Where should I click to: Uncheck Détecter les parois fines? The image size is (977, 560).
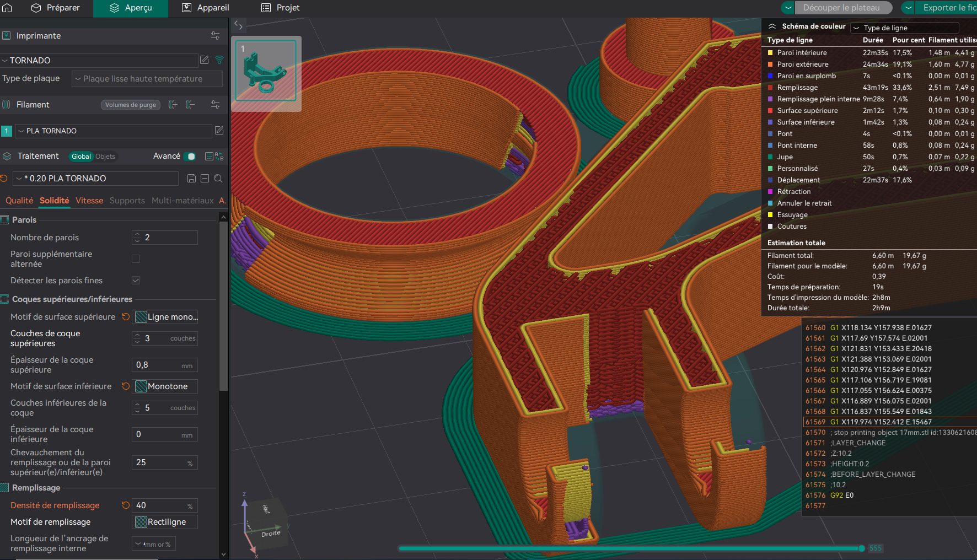[x=136, y=281]
